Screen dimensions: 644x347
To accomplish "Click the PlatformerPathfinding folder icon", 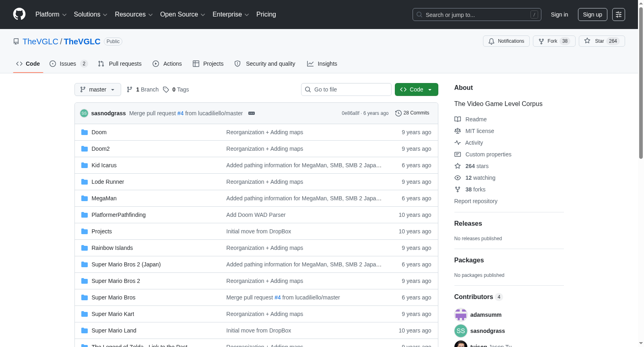I will (85, 215).
